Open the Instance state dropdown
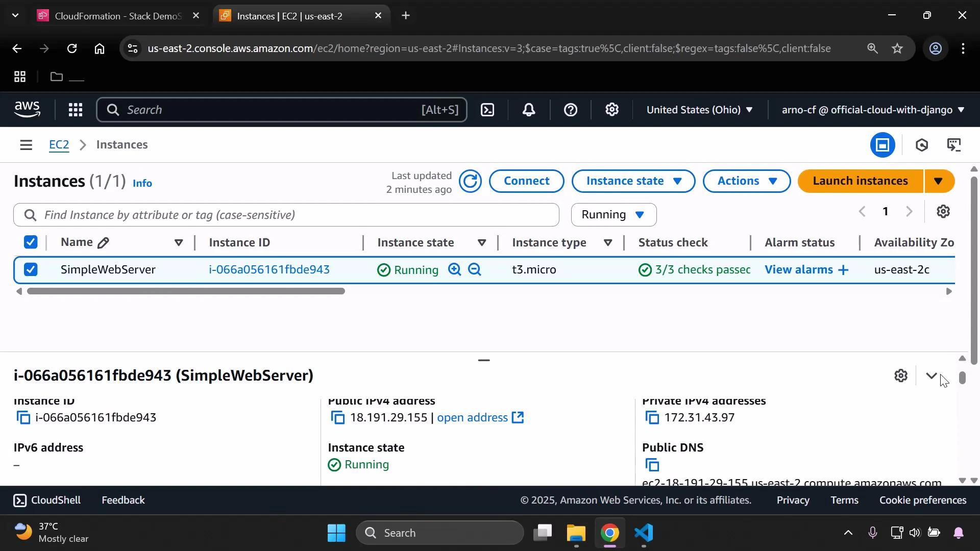Viewport: 980px width, 551px height. tap(633, 181)
